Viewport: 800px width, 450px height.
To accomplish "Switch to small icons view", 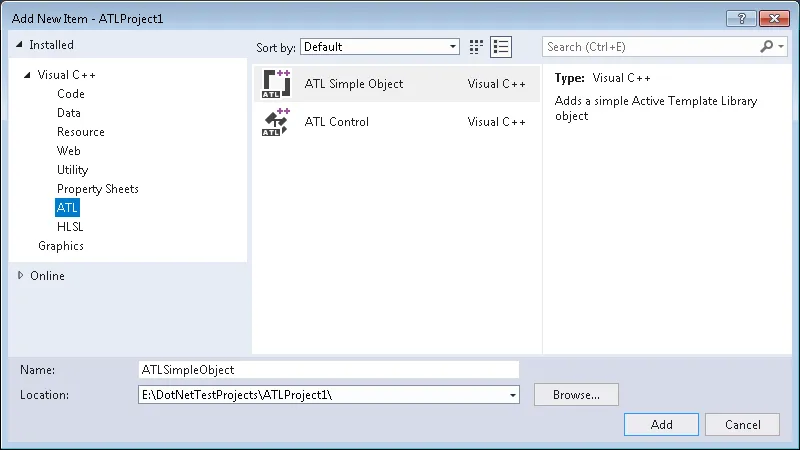I will pos(477,47).
